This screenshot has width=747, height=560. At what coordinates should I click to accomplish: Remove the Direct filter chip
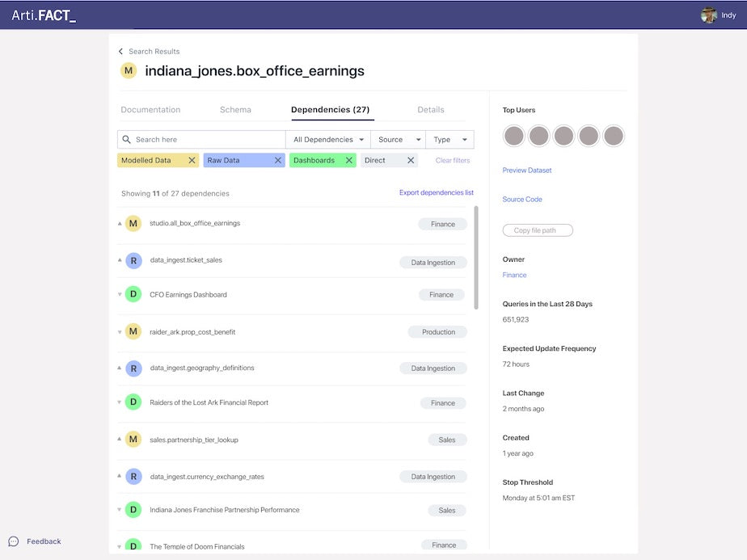pos(411,160)
